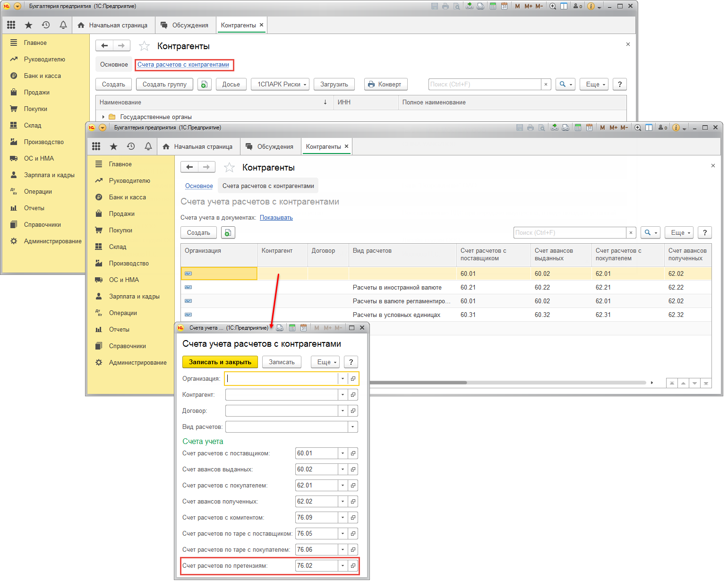Create by copying icon next to Создать in front window

pyautogui.click(x=228, y=232)
